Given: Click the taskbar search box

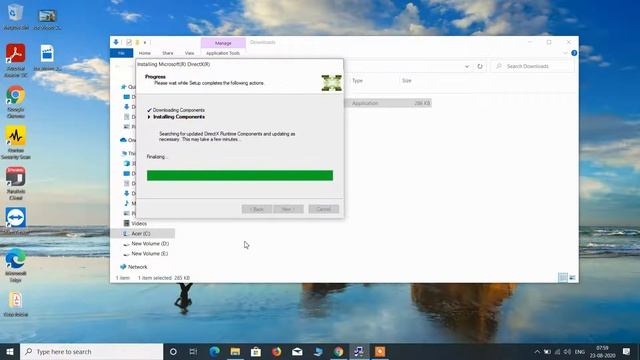Looking at the screenshot, I should 91,351.
